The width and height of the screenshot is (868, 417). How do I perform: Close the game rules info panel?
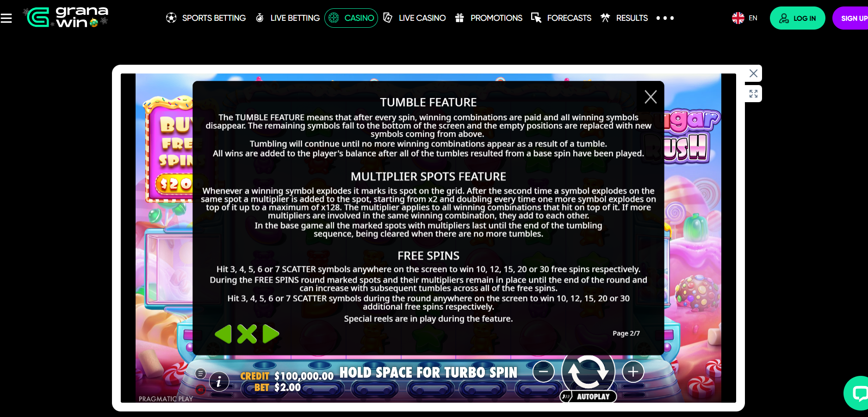(651, 97)
